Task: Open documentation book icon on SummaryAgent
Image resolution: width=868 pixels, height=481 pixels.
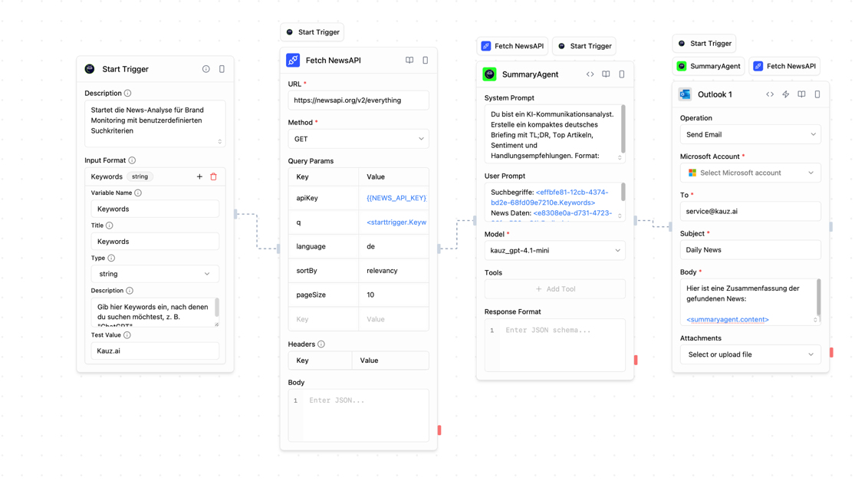Action: 606,74
